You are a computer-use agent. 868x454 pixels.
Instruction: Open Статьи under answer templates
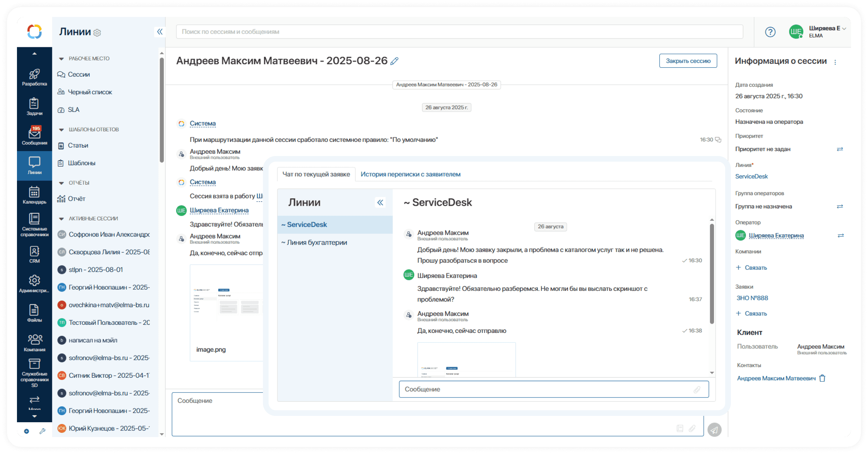pos(73,145)
